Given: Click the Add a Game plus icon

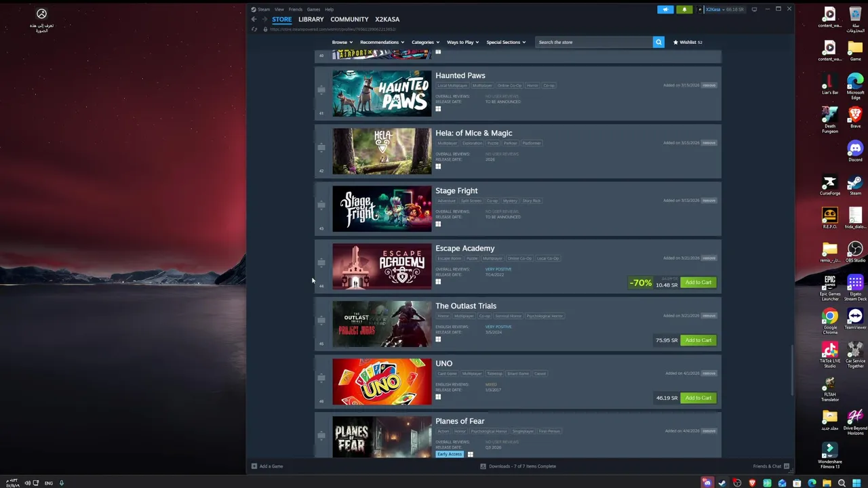Looking at the screenshot, I should click(254, 466).
